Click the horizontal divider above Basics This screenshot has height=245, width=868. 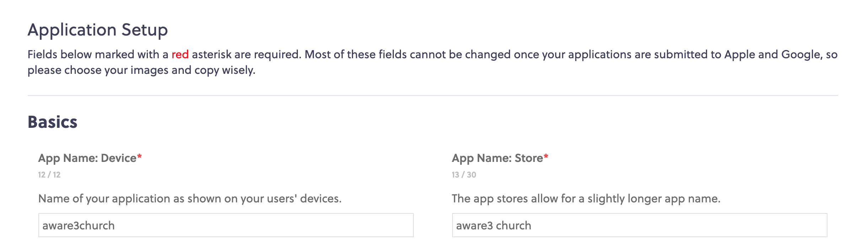(x=433, y=95)
